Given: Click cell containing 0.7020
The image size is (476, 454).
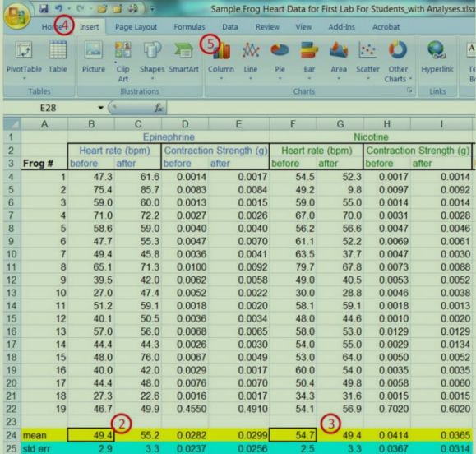Looking at the screenshot, I should click(x=386, y=409).
